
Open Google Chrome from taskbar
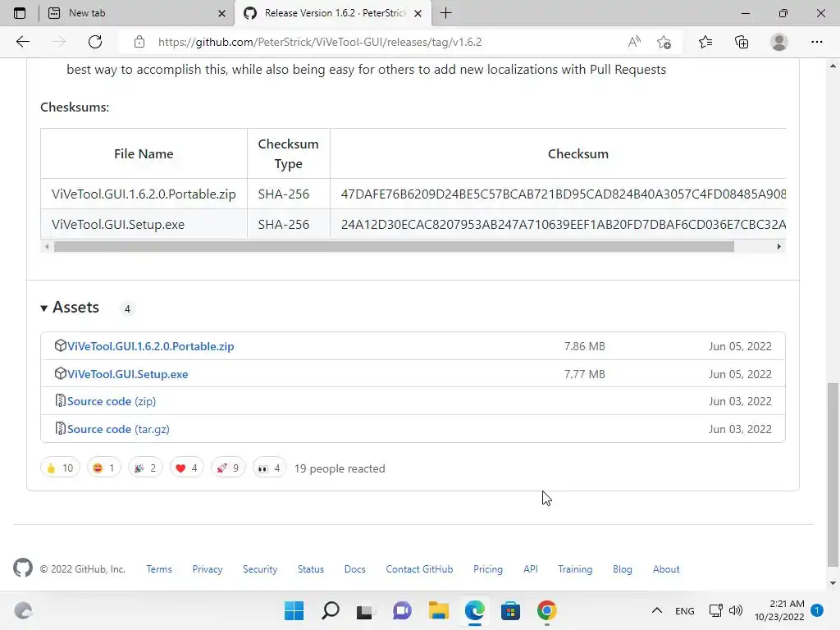point(546,610)
